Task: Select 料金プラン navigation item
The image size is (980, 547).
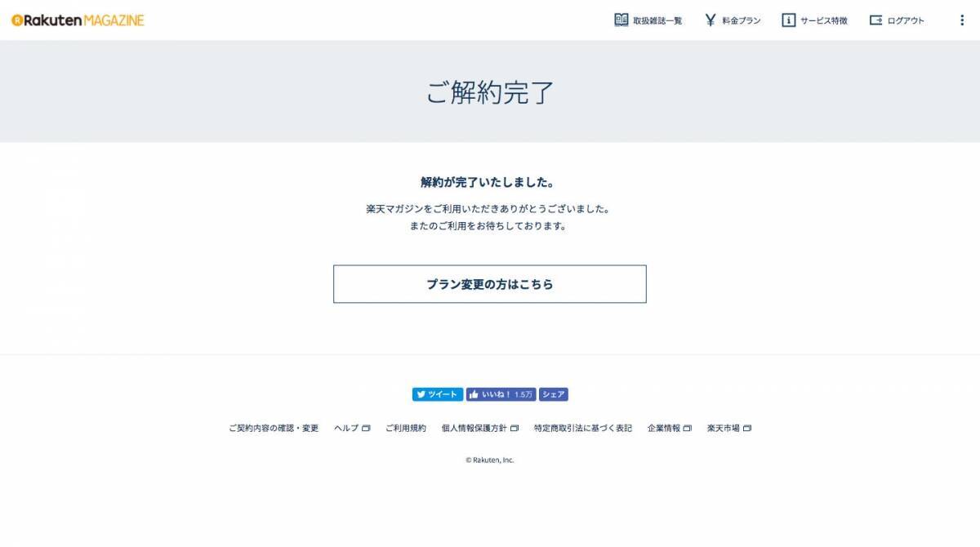Action: (x=742, y=20)
